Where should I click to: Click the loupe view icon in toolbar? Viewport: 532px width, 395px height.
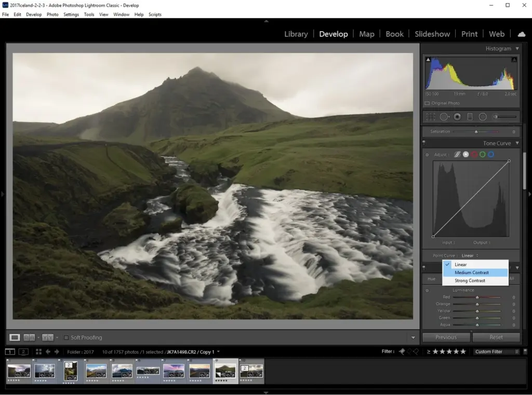click(15, 337)
